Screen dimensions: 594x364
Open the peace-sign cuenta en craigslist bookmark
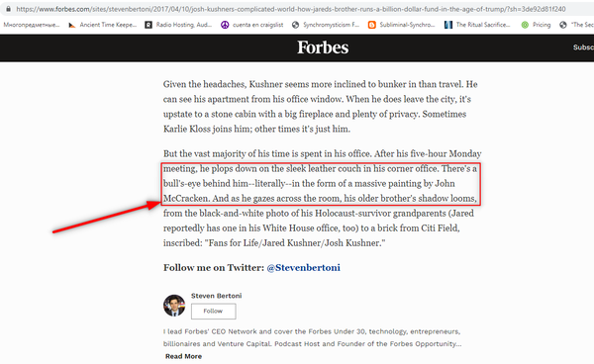225,25
